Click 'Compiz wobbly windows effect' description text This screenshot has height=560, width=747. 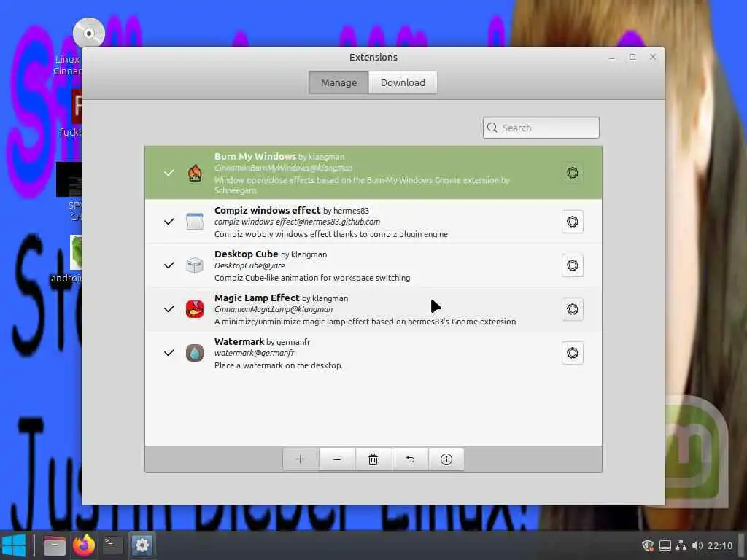331,234
